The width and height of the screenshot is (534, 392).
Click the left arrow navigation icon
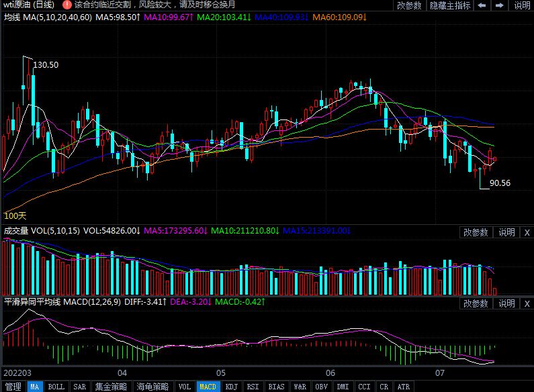(483, 5)
